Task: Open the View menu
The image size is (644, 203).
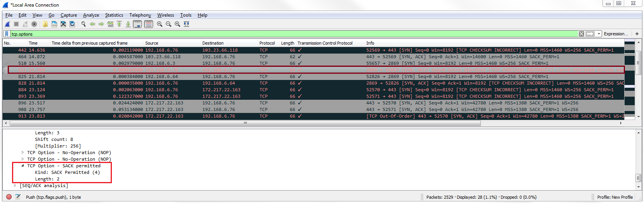Action: pyautogui.click(x=37, y=15)
